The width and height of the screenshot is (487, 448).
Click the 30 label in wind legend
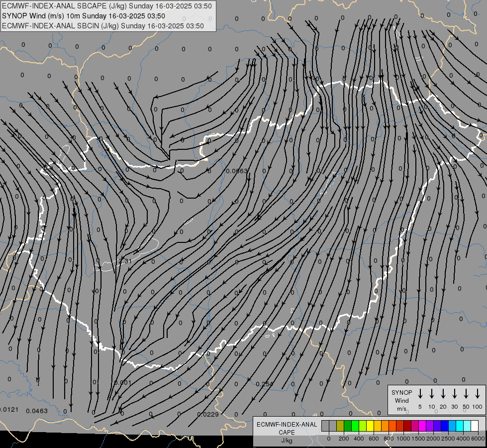454,407
